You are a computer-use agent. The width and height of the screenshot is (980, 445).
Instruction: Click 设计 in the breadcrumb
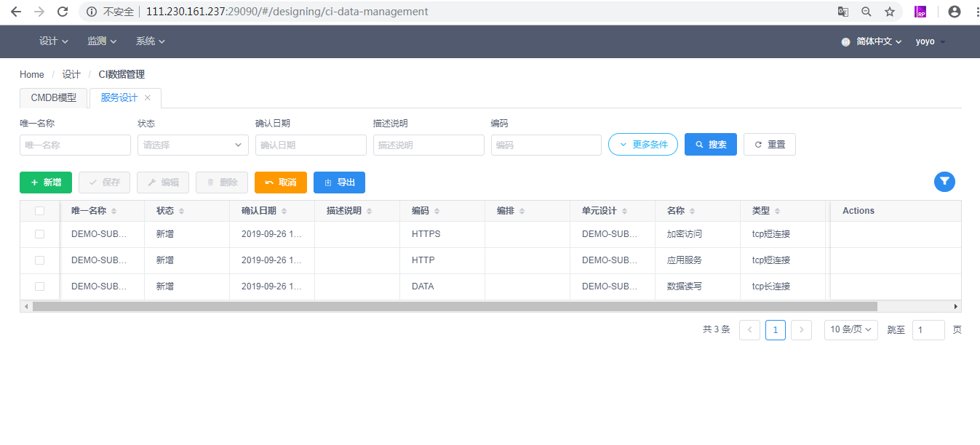click(x=71, y=75)
